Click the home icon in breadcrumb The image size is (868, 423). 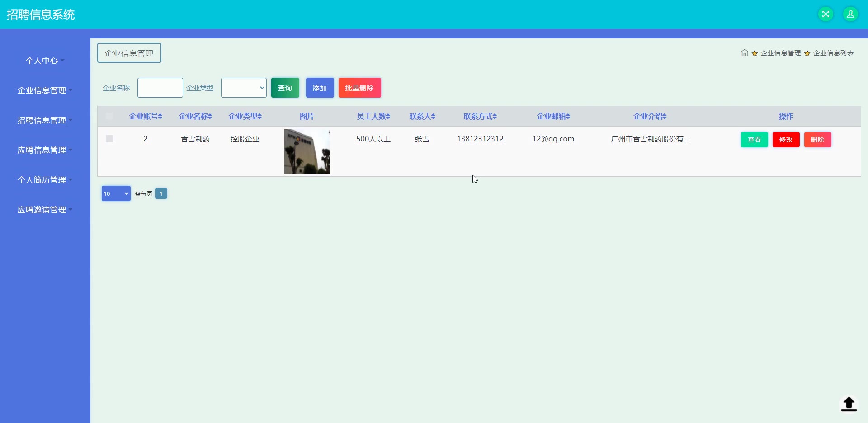pos(745,53)
